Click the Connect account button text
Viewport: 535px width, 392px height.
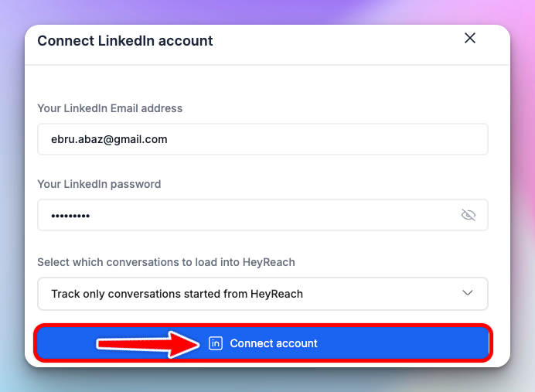(x=274, y=343)
